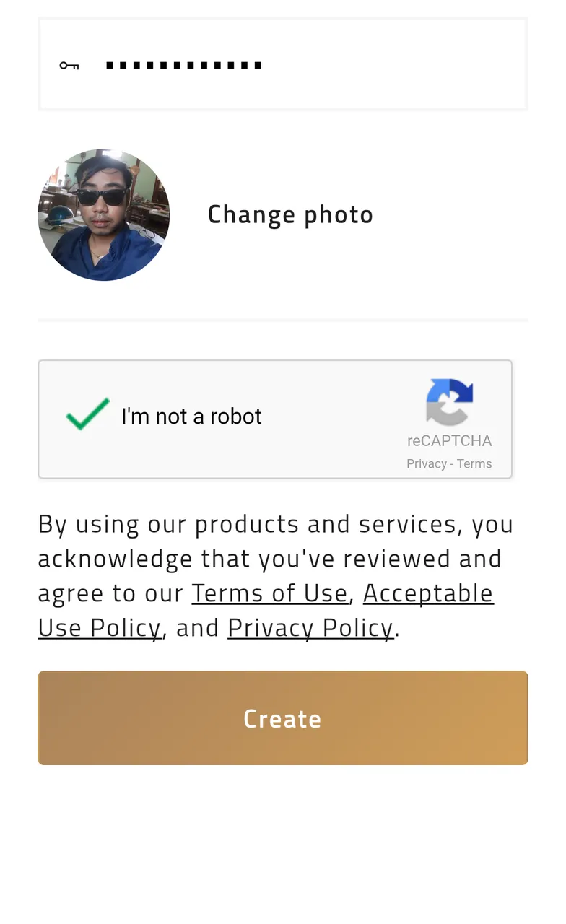This screenshot has width=566, height=924.
Task: Select the Change photo option
Action: [290, 214]
